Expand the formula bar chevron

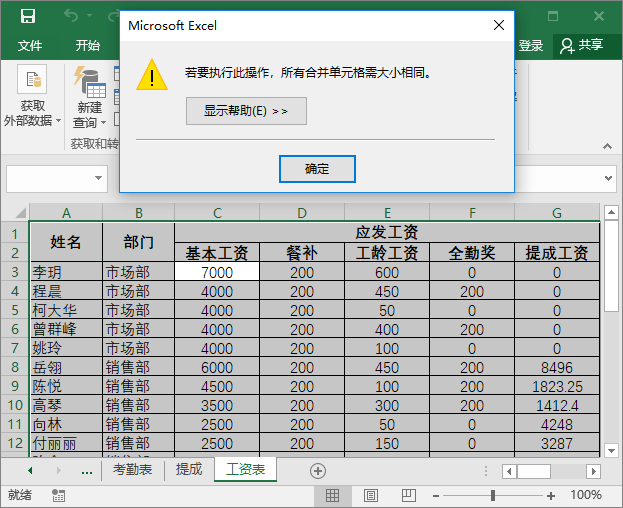[608, 178]
